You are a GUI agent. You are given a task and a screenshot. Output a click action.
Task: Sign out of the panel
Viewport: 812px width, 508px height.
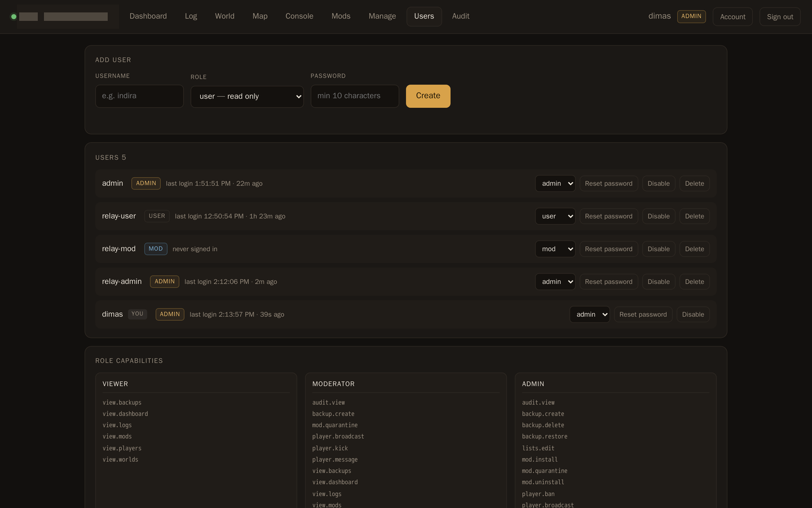(780, 17)
